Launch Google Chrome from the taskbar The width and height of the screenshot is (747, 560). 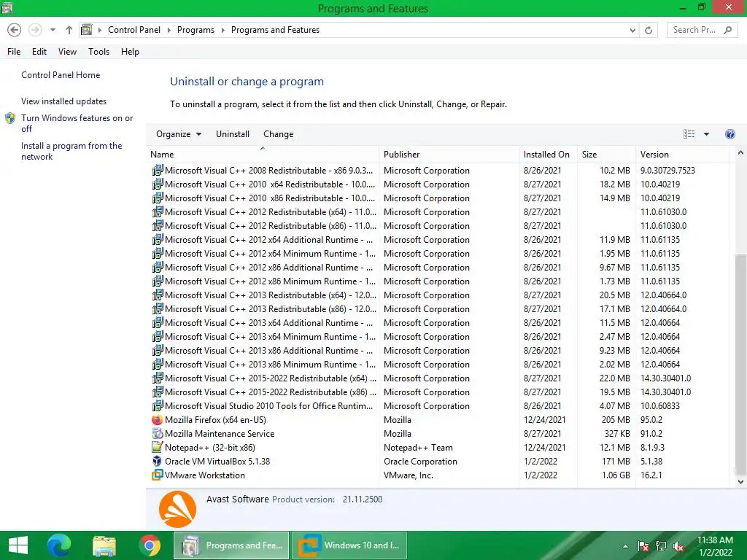point(150,545)
